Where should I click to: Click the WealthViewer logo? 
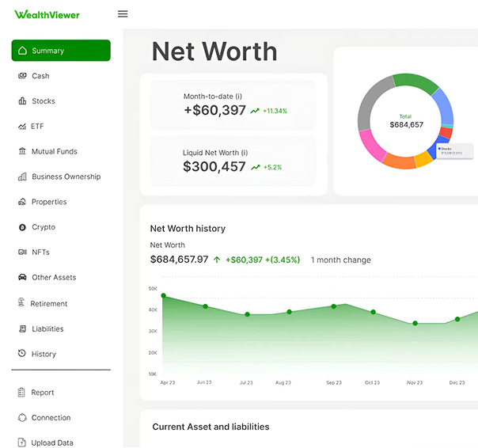[x=47, y=14]
